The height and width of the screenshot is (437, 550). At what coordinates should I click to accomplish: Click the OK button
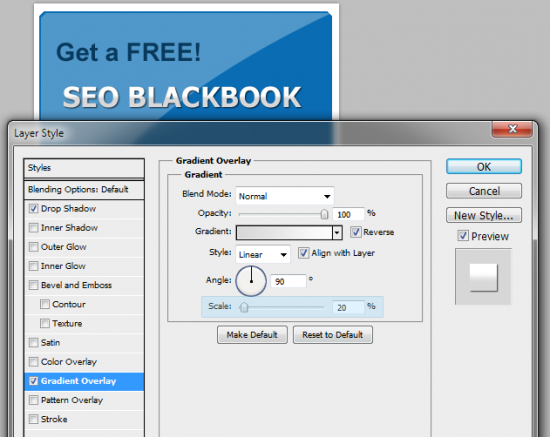tap(484, 167)
